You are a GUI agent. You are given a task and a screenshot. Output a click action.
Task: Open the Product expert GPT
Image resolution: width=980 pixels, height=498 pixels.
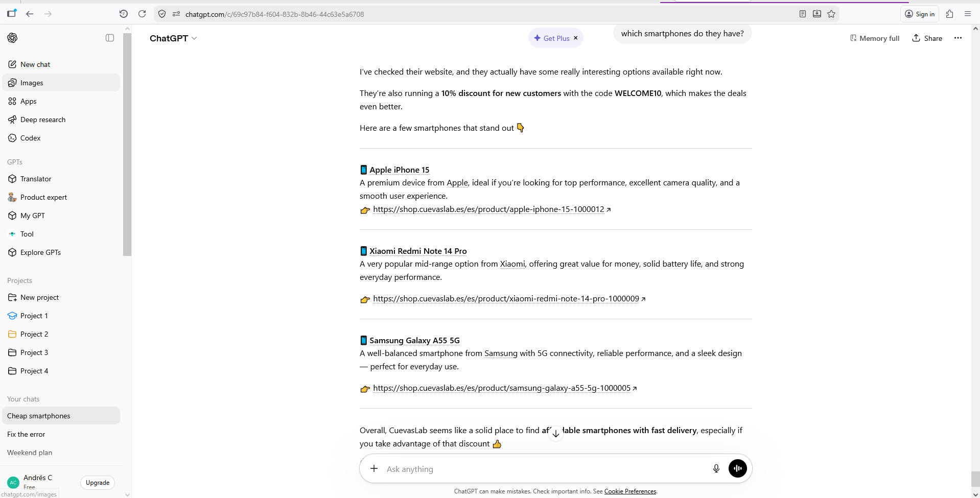click(43, 197)
